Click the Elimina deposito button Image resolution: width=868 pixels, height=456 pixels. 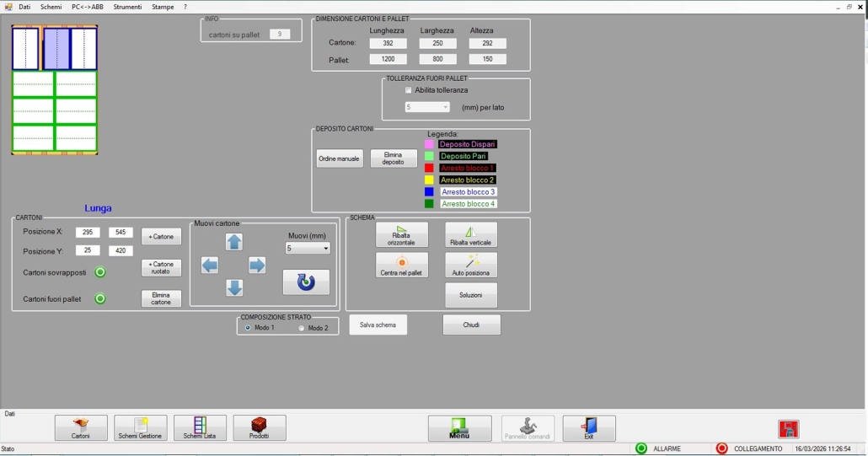[394, 158]
